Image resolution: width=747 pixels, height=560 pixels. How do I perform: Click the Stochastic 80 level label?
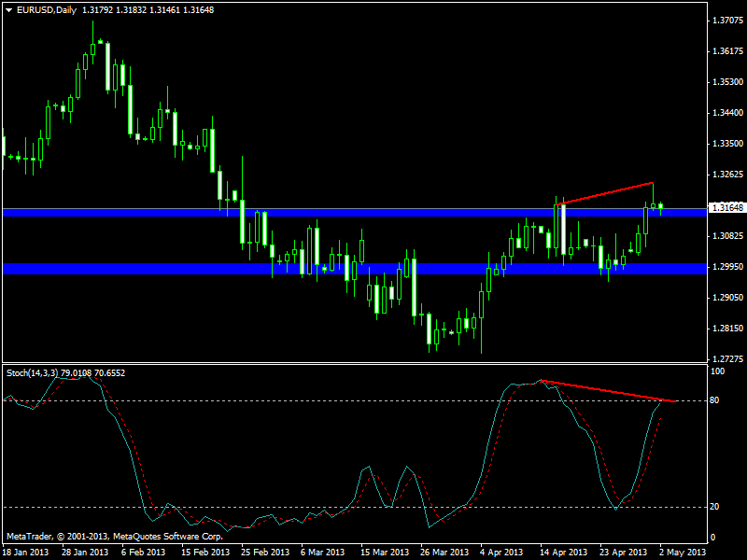click(714, 400)
